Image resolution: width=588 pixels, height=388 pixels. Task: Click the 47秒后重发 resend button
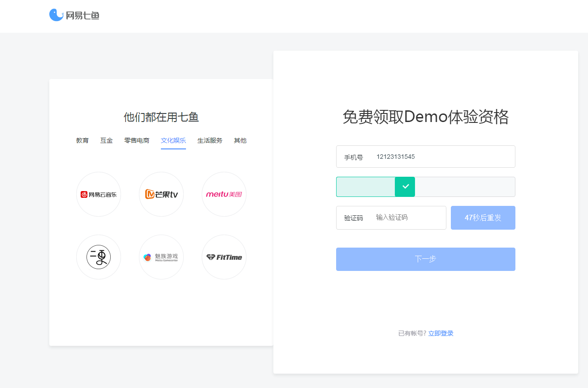pos(483,218)
